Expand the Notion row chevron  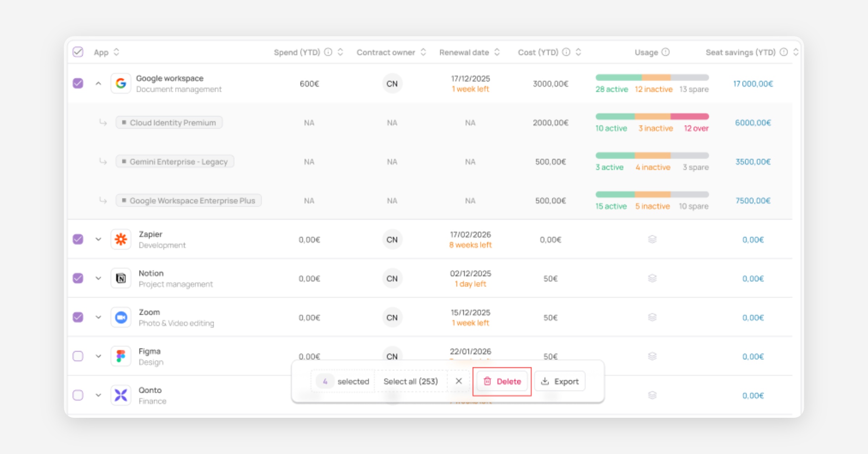coord(98,278)
